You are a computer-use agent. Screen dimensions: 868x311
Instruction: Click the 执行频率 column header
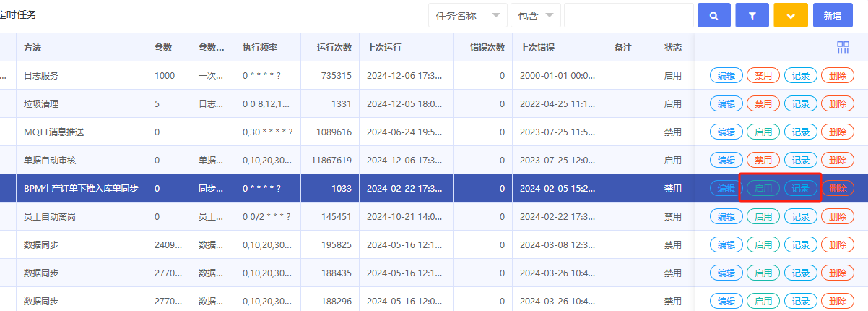261,47
